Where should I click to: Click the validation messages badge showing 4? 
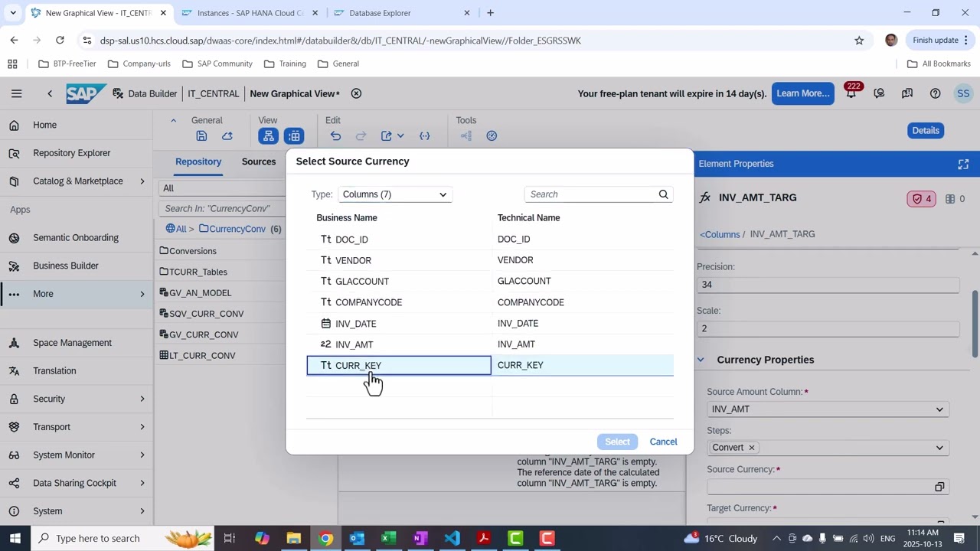coord(921,199)
